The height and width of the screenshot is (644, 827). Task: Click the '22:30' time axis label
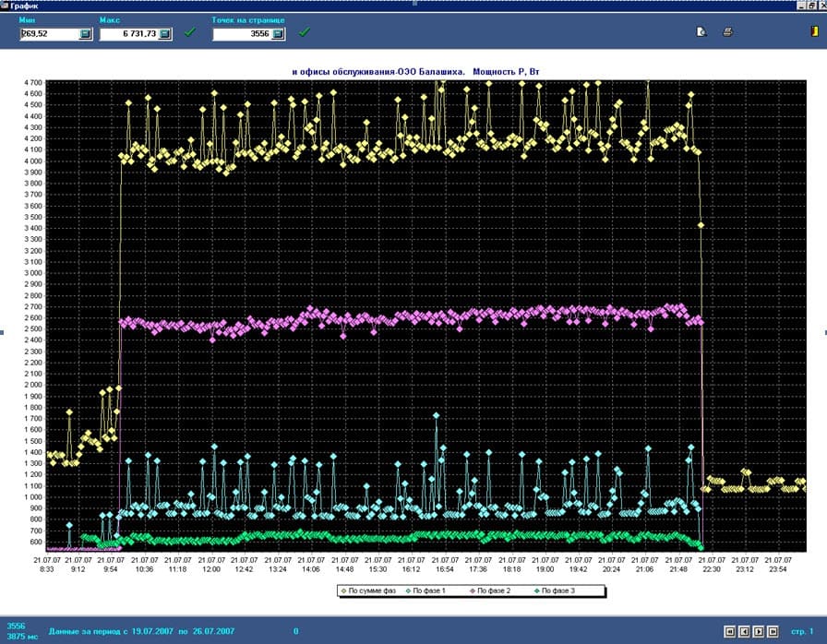pos(712,569)
